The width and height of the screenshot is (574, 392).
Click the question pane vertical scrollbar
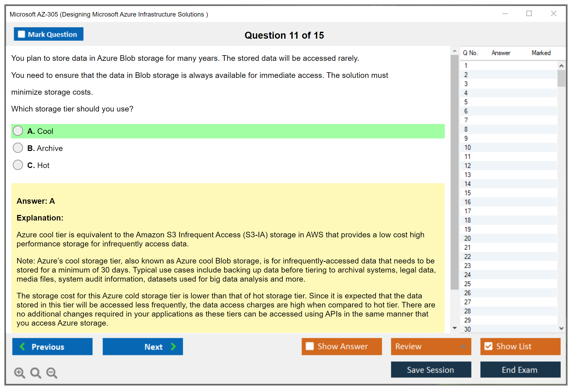[x=454, y=171]
